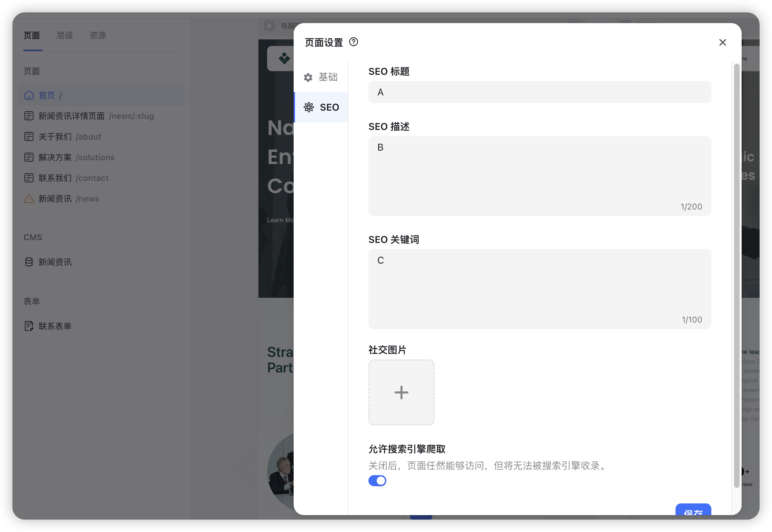Close the 页面设置 dialog
Image resolution: width=772 pixels, height=532 pixels.
[723, 42]
